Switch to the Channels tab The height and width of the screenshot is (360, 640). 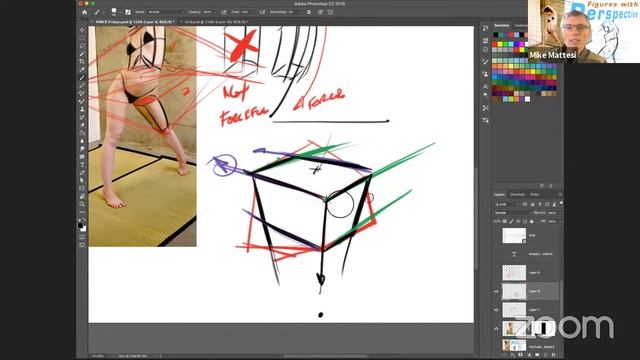coord(517,194)
